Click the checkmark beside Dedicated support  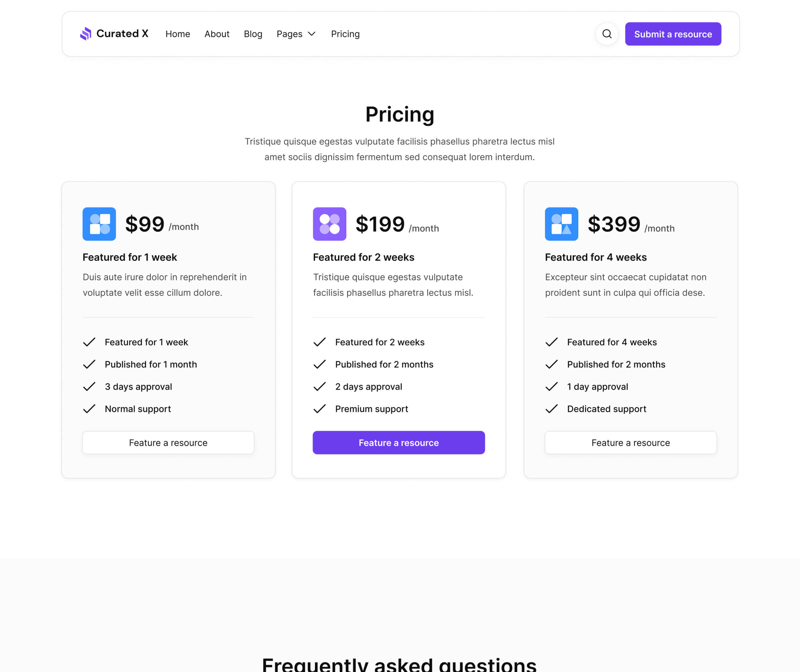552,408
